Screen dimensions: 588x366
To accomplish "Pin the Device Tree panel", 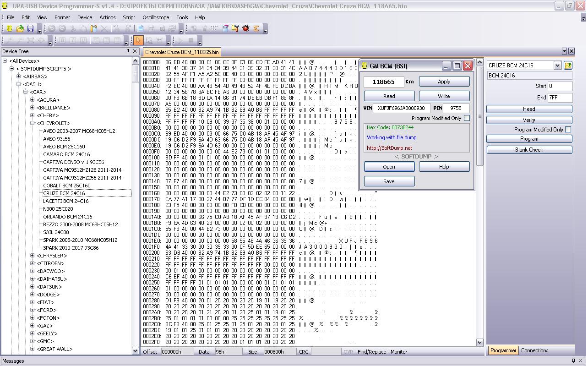I will pyautogui.click(x=128, y=51).
